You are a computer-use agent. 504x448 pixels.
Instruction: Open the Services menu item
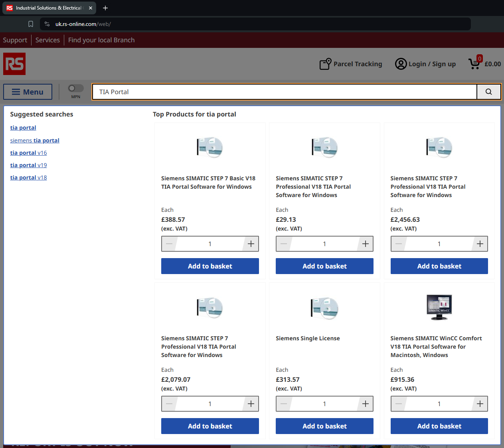point(47,40)
